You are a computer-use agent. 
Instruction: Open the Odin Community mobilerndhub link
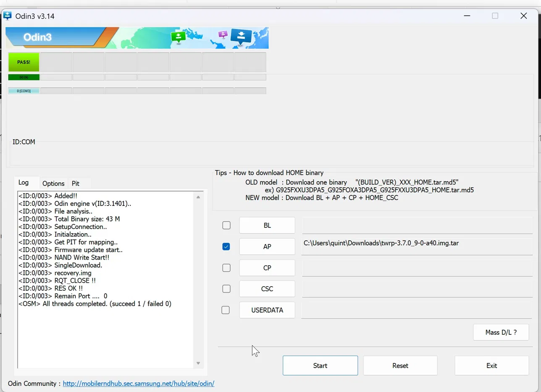pyautogui.click(x=139, y=384)
